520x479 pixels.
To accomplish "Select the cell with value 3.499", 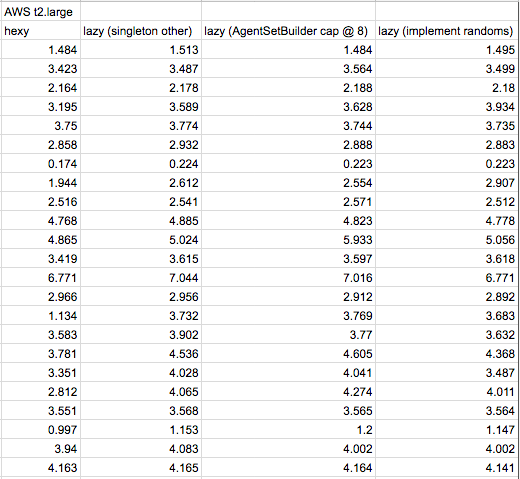I will 447,69.
